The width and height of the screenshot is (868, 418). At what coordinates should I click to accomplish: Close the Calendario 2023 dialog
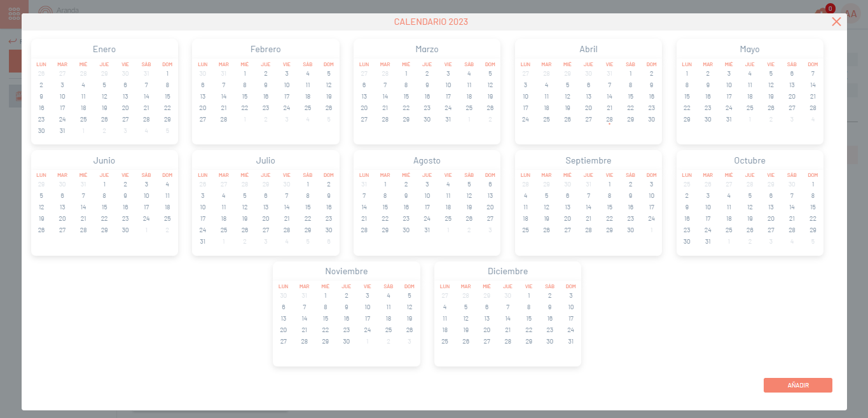point(836,22)
